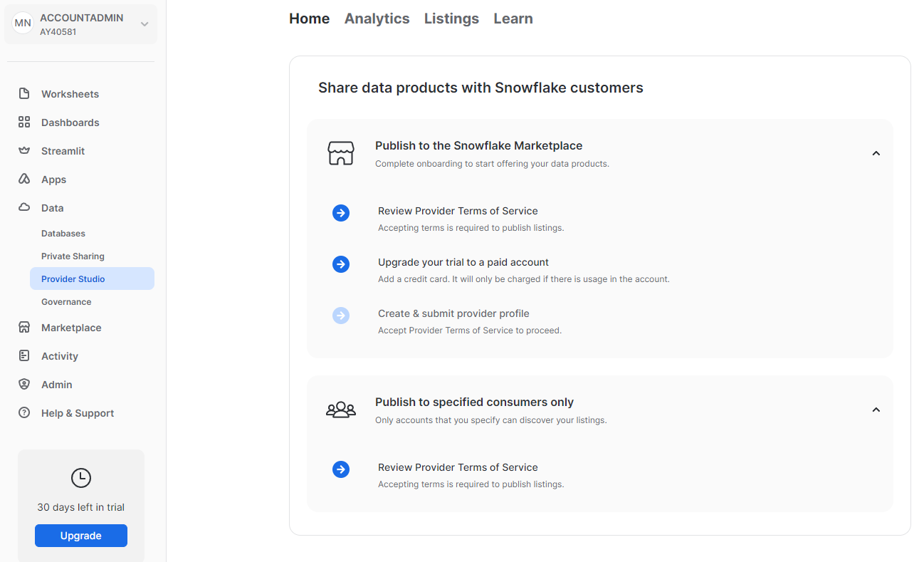Click 'Accept Provider Terms of Service to proceed' text

click(x=470, y=331)
